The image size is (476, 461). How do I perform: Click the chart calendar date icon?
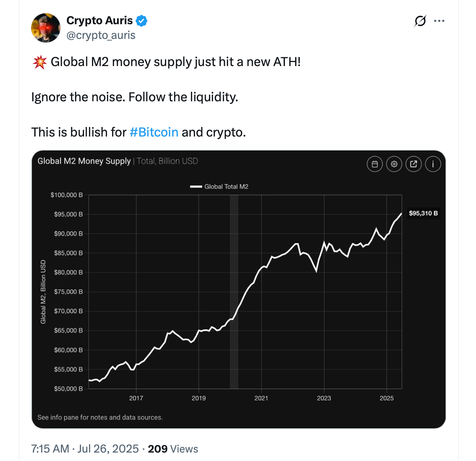[374, 164]
